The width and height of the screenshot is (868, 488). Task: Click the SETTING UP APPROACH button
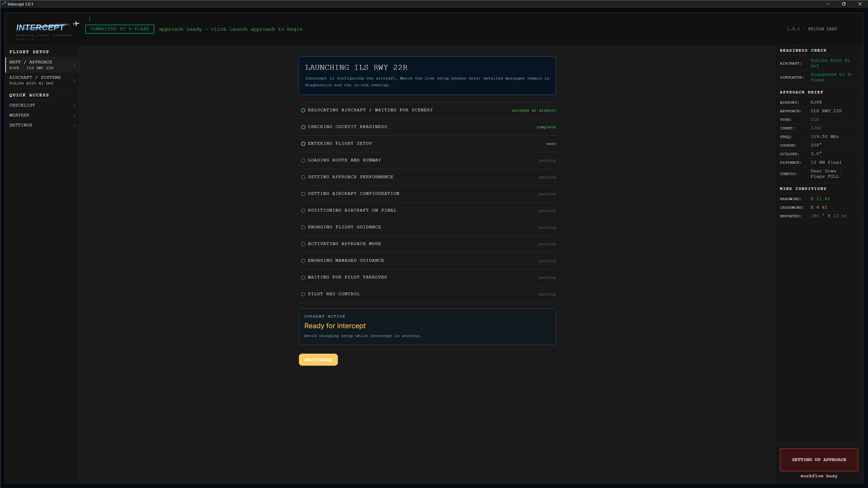[x=819, y=460]
